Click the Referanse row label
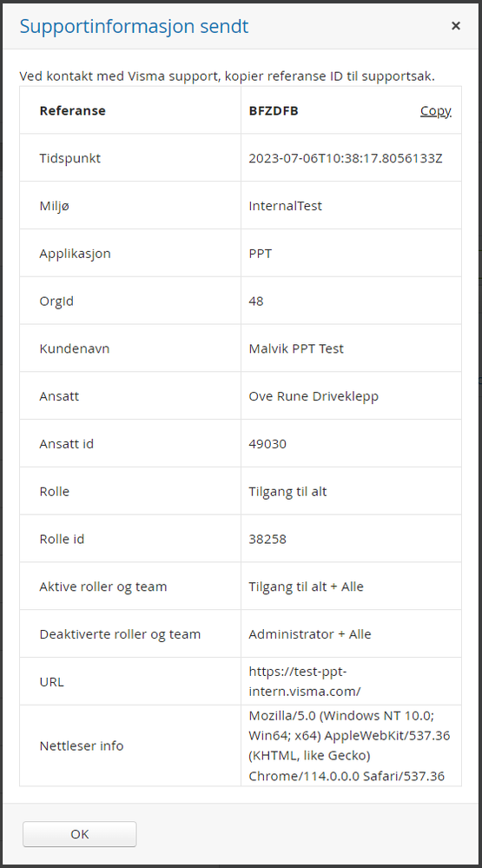Viewport: 482px width, 868px height. click(x=72, y=110)
